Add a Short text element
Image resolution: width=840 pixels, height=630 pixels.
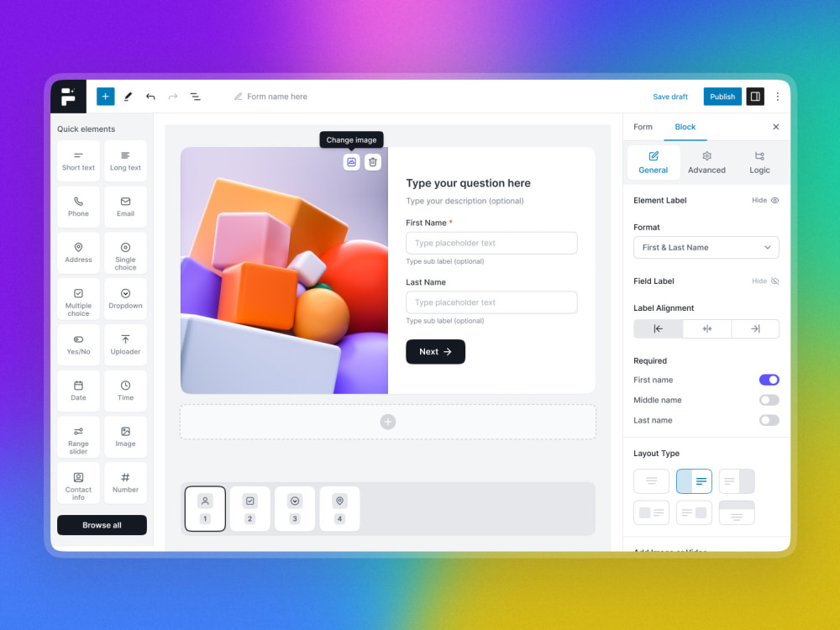pos(78,160)
